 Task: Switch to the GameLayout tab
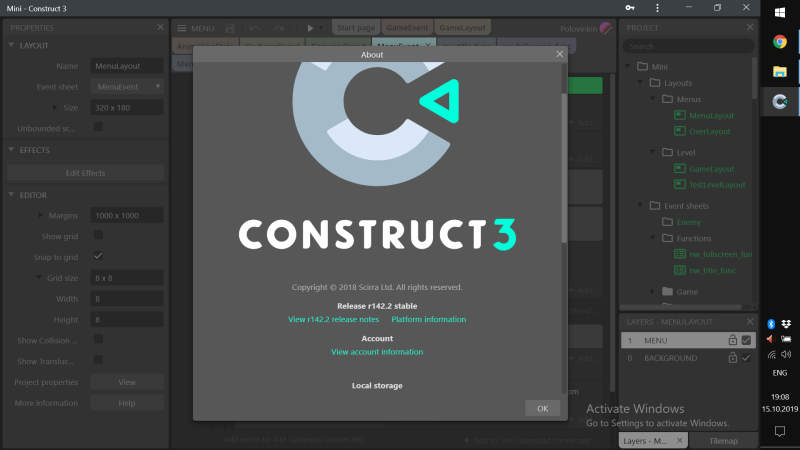pyautogui.click(x=463, y=28)
